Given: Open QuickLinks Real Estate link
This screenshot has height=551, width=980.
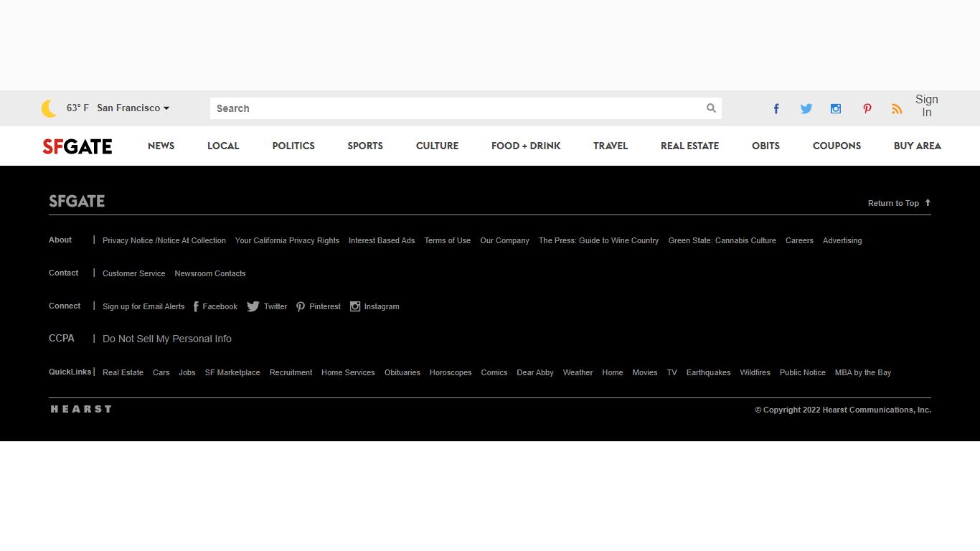Looking at the screenshot, I should (123, 372).
